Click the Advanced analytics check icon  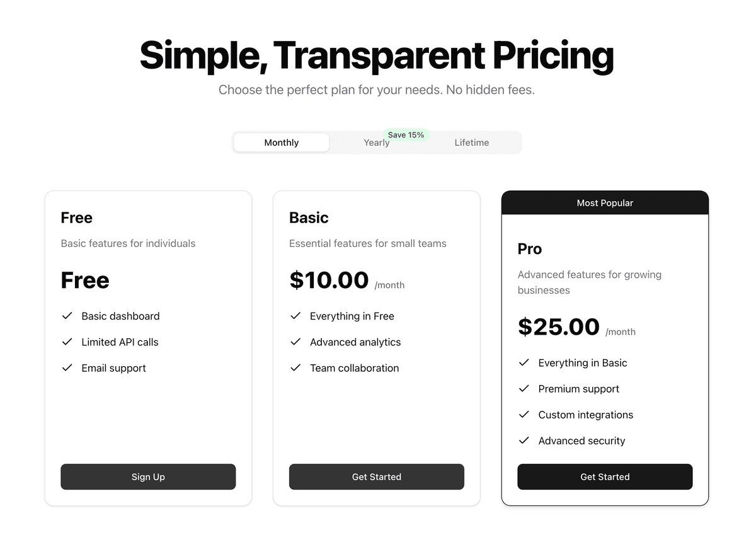point(295,342)
